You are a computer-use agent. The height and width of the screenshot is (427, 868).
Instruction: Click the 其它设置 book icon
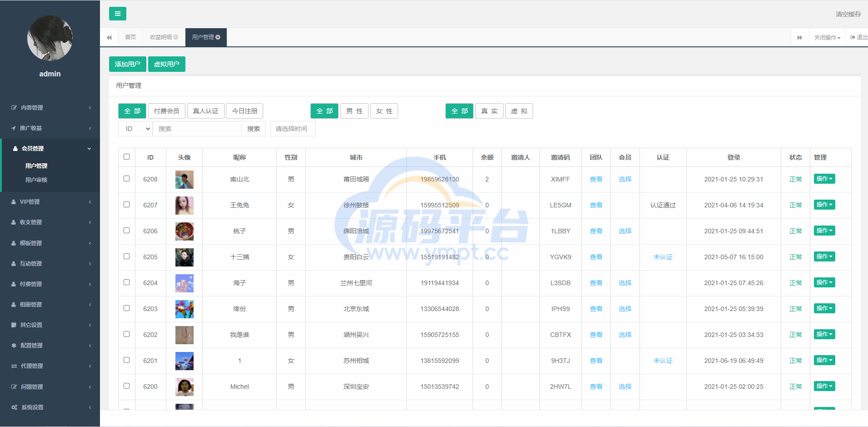coord(14,325)
